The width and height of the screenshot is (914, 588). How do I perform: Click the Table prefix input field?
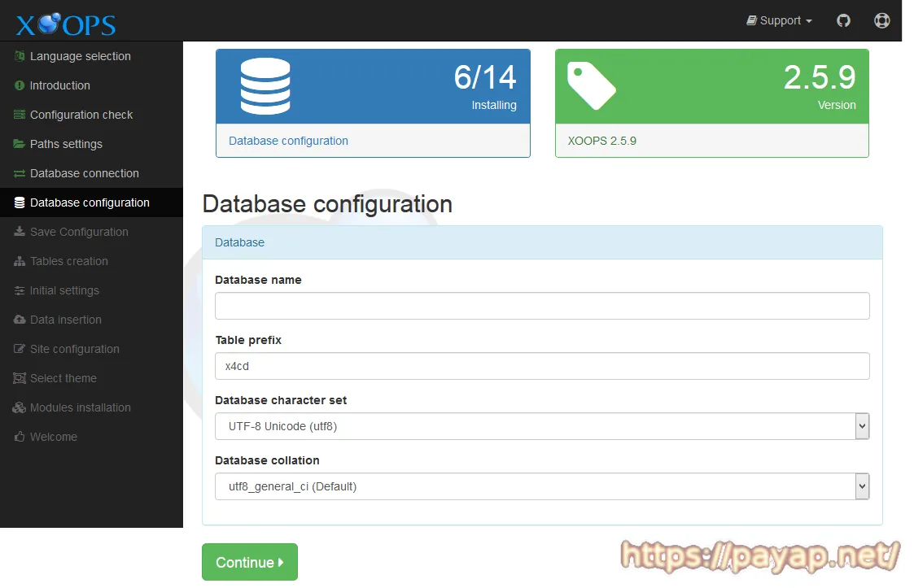tap(542, 366)
